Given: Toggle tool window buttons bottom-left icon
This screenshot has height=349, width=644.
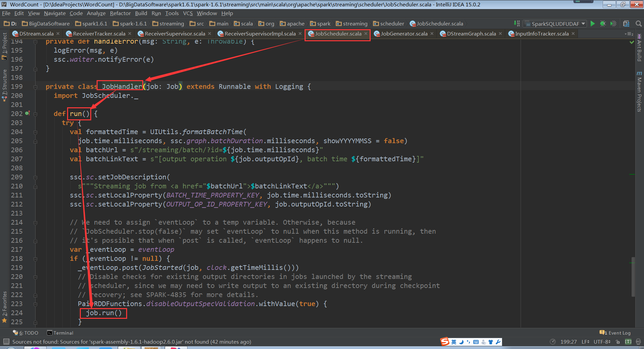Looking at the screenshot, I should point(6,342).
